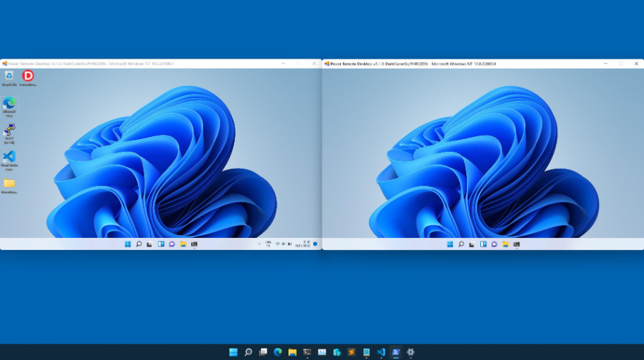Open notification badge in left remote taskbar
644x360 pixels.
tap(315, 244)
